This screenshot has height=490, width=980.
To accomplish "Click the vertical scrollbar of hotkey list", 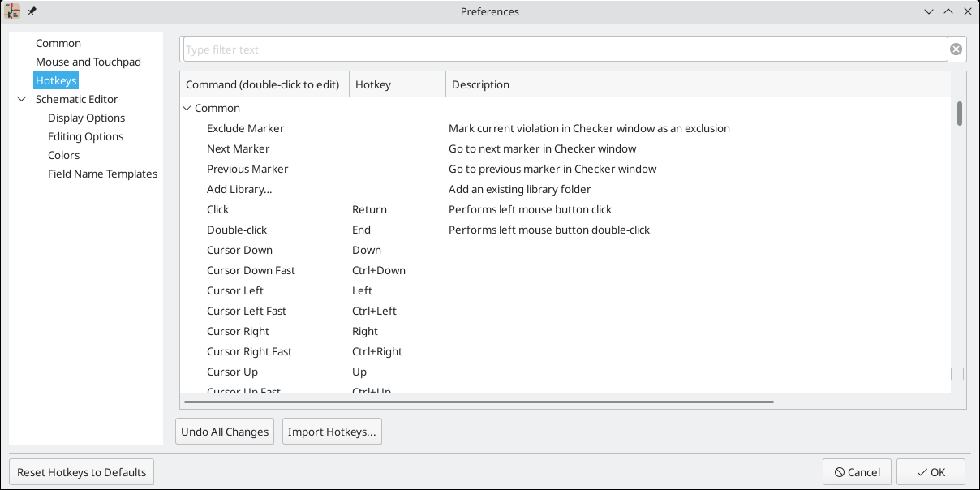I will [x=960, y=114].
